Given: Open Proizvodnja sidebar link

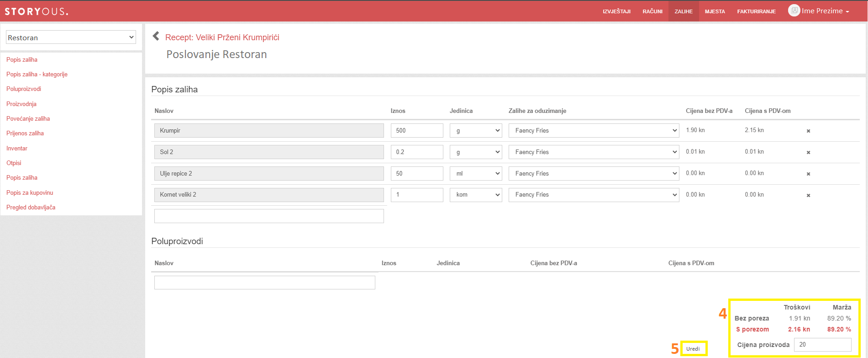Looking at the screenshot, I should pyautogui.click(x=21, y=104).
